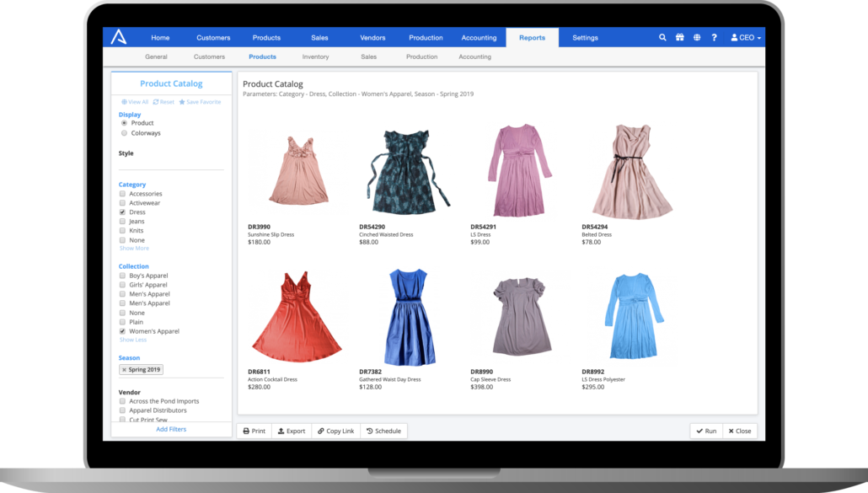Open the CEO user dropdown

tap(746, 38)
